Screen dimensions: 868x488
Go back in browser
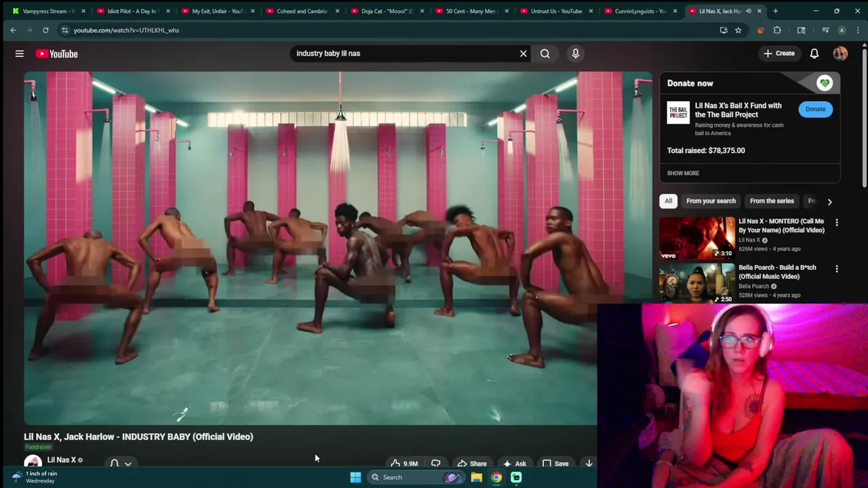13,30
